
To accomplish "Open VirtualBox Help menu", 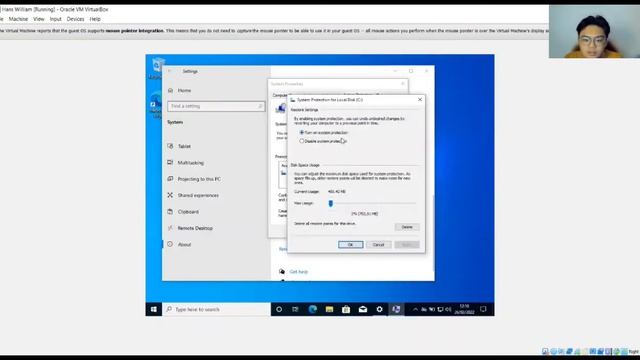I will (x=95, y=19).
